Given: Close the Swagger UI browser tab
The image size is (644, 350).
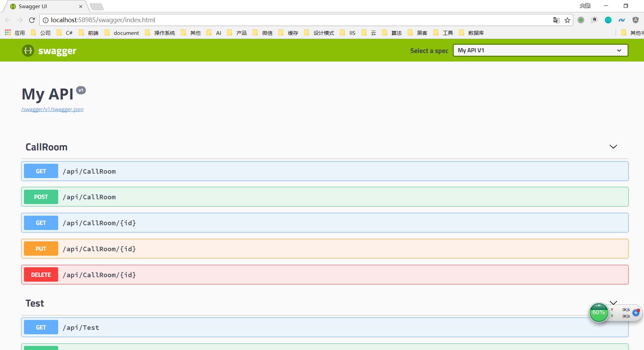Looking at the screenshot, I should click(x=81, y=6).
